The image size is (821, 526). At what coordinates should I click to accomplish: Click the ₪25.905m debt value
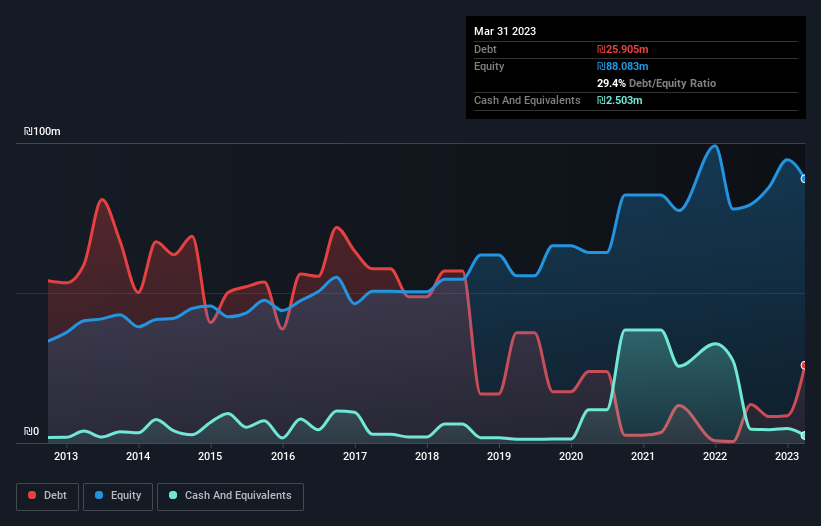click(x=623, y=49)
